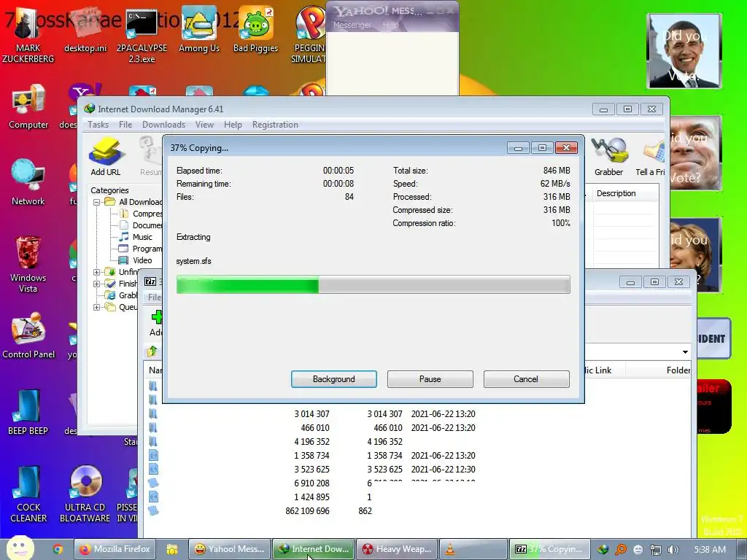747x560 pixels.
Task: Click the 7-Zip 37% Copying taskbar button
Action: point(550,549)
